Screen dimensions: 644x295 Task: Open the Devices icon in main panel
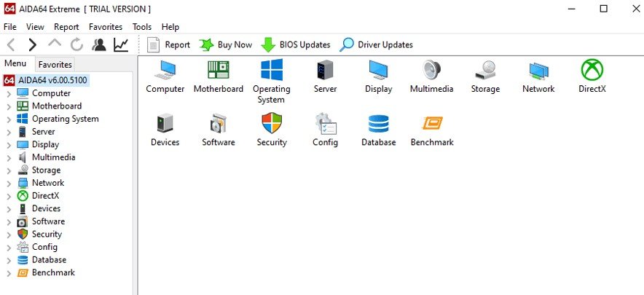coord(165,125)
